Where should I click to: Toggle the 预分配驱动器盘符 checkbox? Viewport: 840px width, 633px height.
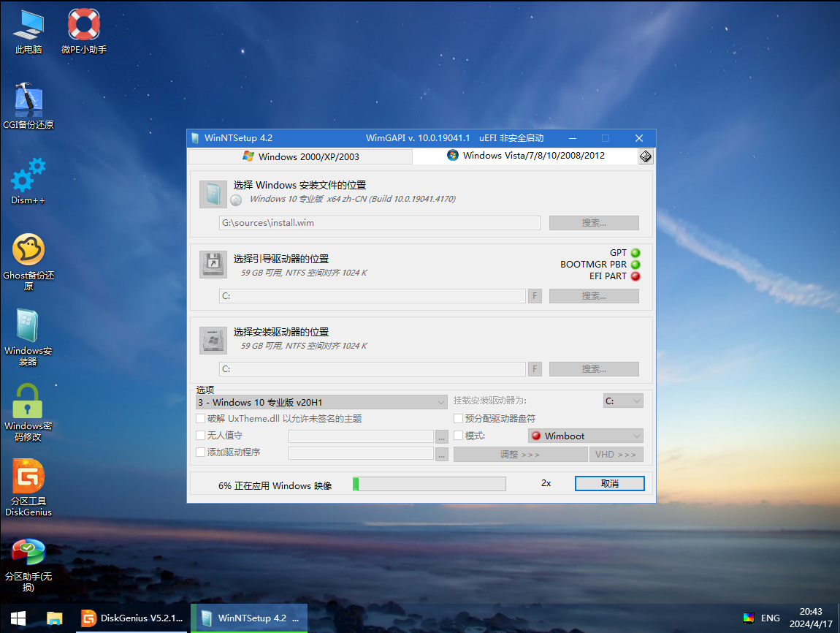click(x=459, y=419)
